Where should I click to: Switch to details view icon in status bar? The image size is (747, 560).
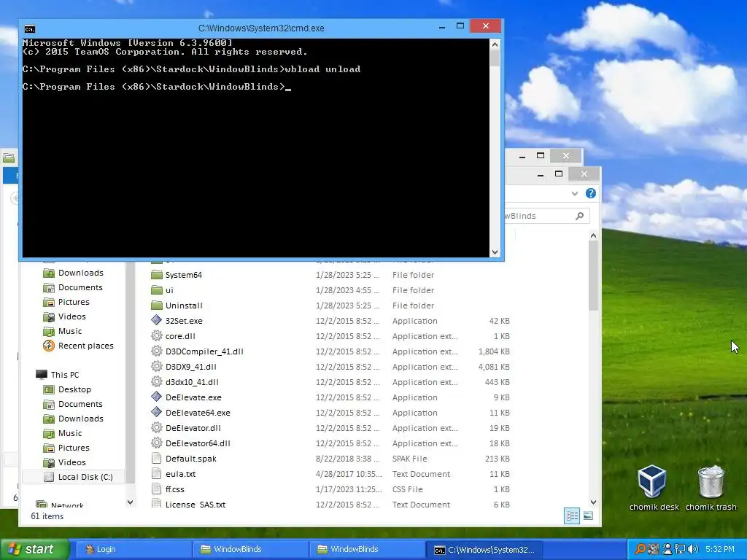(572, 516)
